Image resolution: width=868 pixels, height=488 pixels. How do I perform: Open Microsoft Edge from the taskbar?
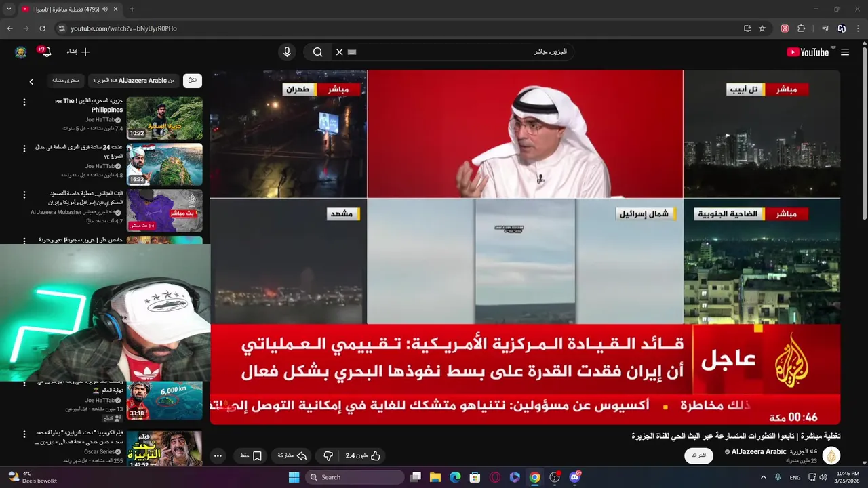pyautogui.click(x=455, y=477)
